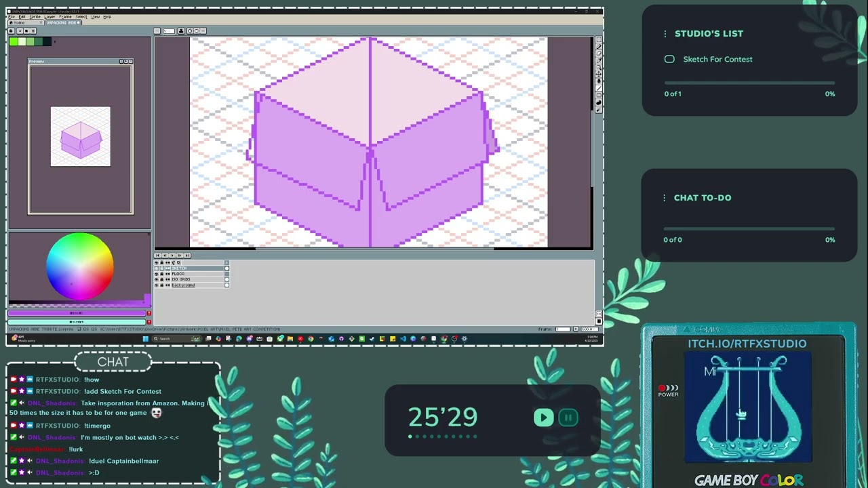Click the brush type dropdown in context bar
Image resolution: width=868 pixels, height=488 pixels.
tap(157, 30)
